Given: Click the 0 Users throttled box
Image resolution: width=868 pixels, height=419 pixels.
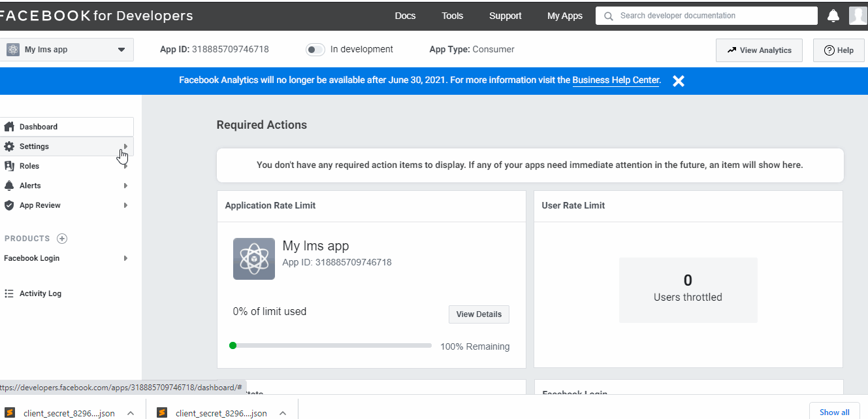Looking at the screenshot, I should click(688, 290).
